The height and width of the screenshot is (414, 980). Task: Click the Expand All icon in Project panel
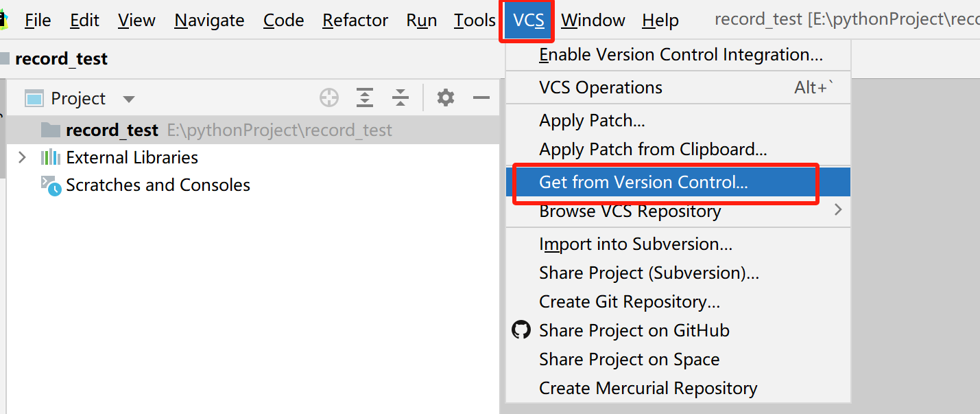coord(365,98)
